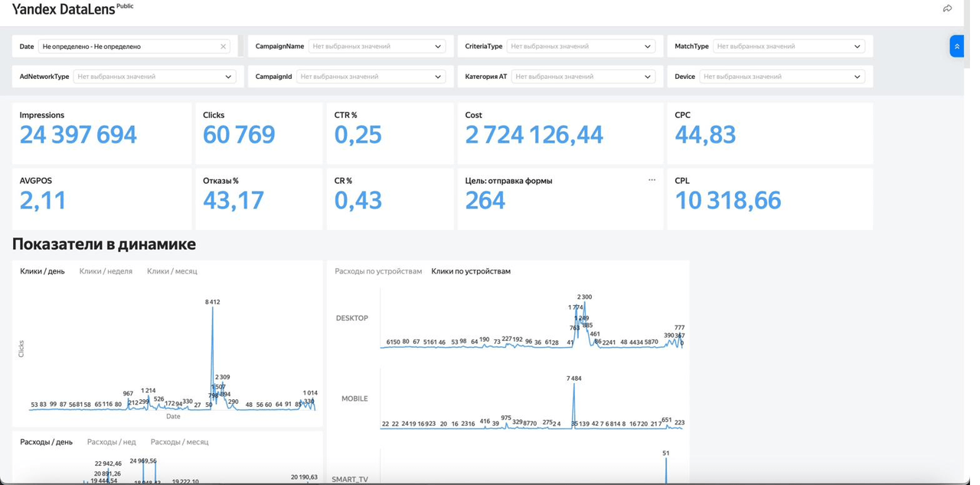Viewport: 980px width, 485px height.
Task: Open the CampaignName dropdown
Action: 377,47
